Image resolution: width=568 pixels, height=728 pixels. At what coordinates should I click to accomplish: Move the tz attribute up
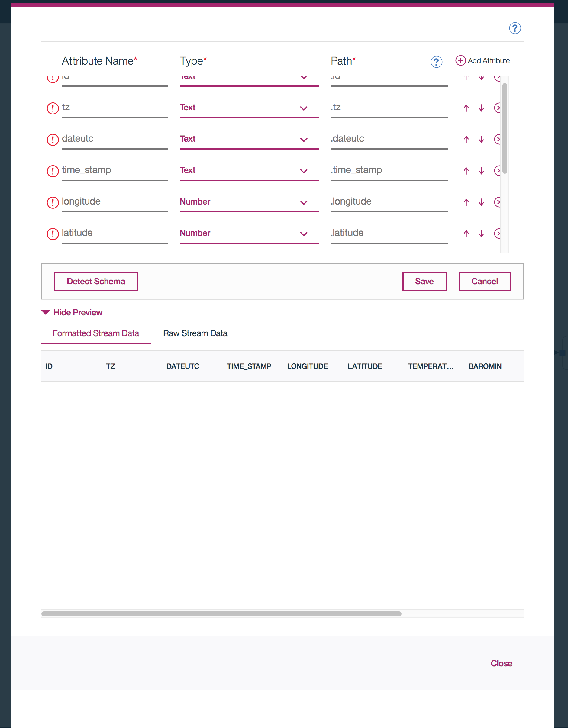pyautogui.click(x=466, y=108)
